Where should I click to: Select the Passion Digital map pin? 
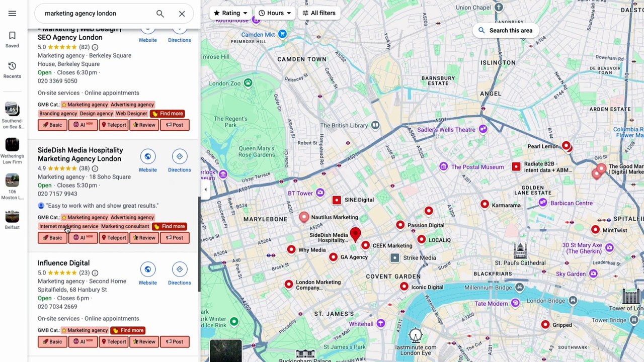click(x=400, y=225)
